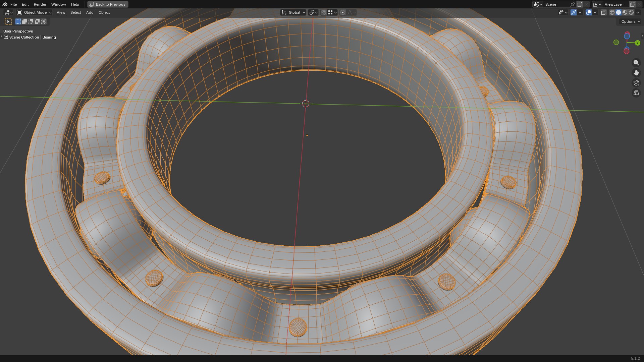Click the zoom view magnifier icon

click(636, 63)
